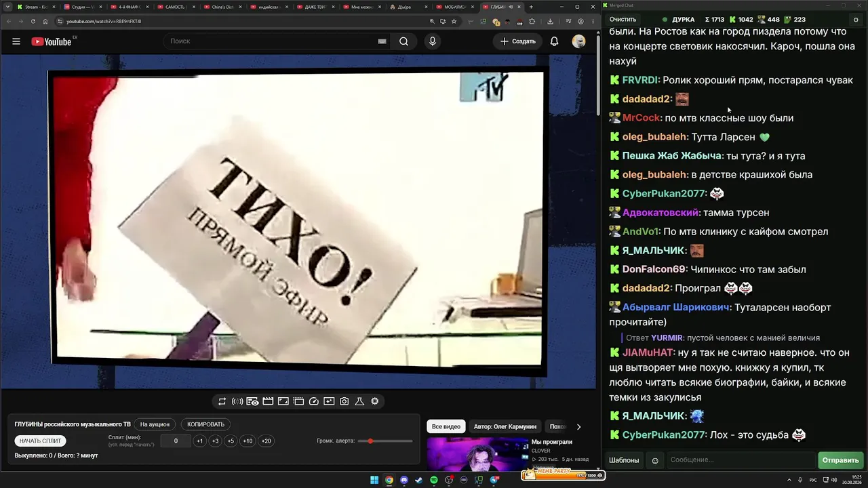
Task: Switch to the China's browser tab
Action: 224,7
